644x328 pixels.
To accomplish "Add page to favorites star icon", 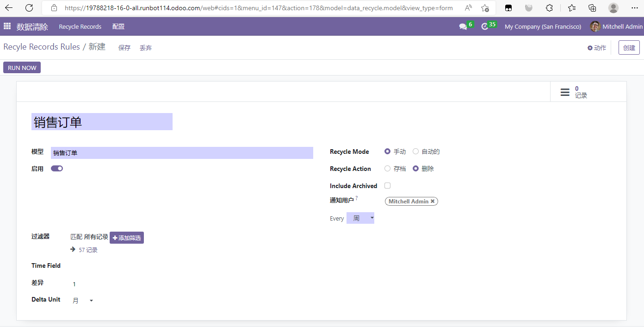I will point(485,8).
